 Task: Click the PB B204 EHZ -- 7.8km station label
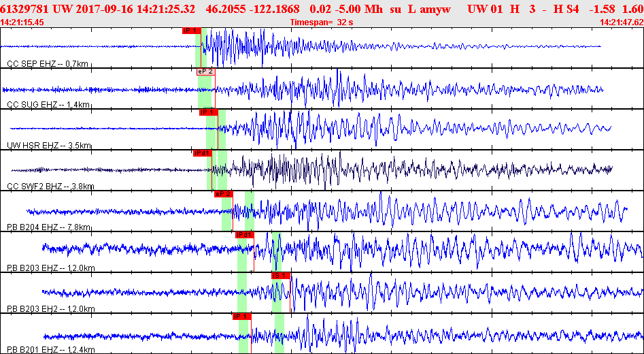(x=48, y=227)
